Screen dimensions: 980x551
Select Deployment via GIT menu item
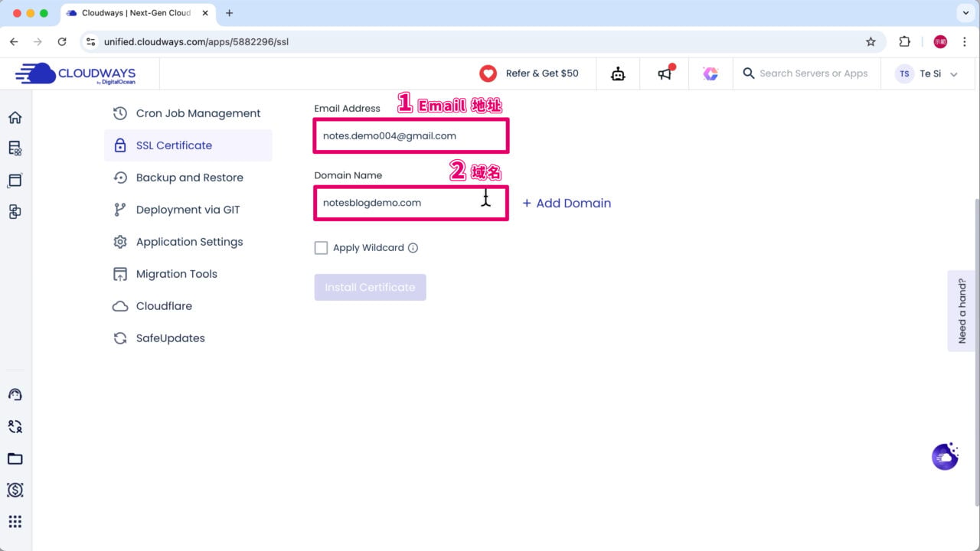[188, 210]
